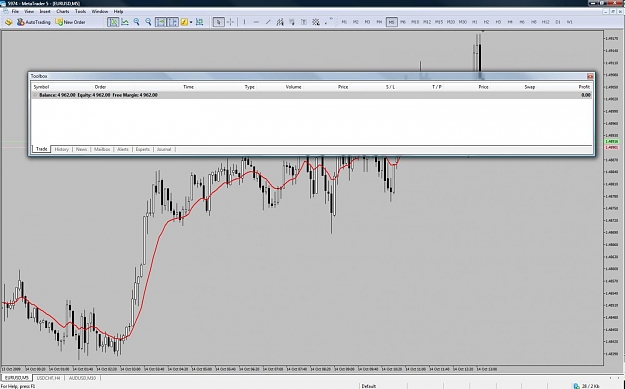The height and width of the screenshot is (389, 625).
Task: Open the Window menu
Action: pyautogui.click(x=100, y=12)
